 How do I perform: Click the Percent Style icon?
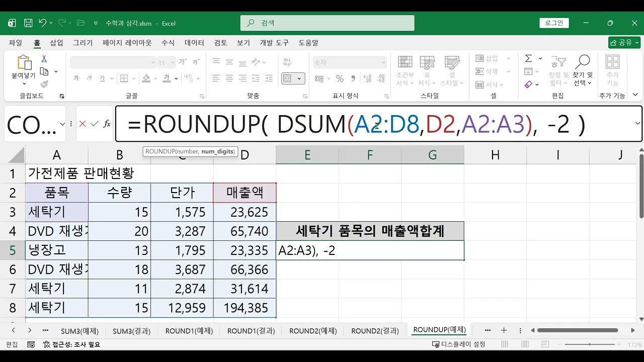(x=340, y=79)
